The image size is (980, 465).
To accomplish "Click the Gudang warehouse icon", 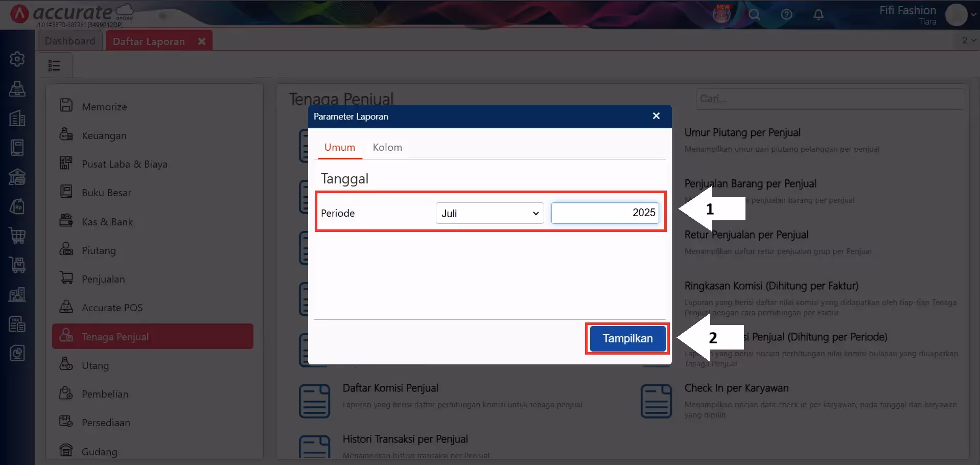I will (66, 450).
